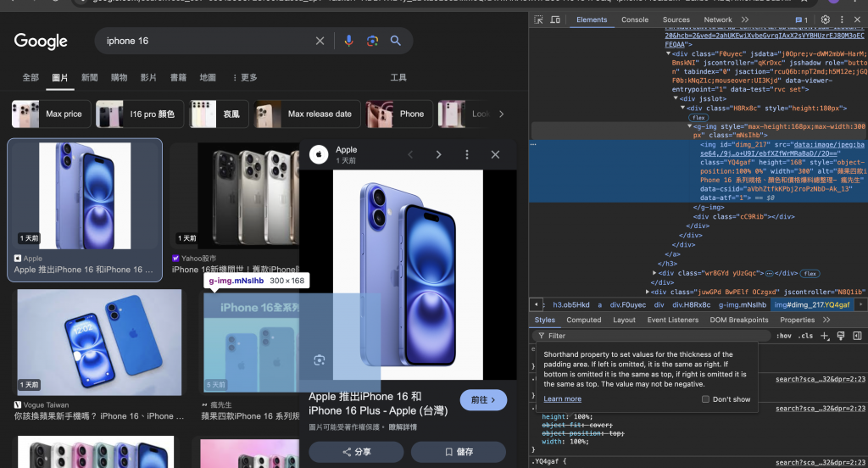Expand the div class wrBGYd yUzGqc node
868x468 pixels.
tap(654, 273)
